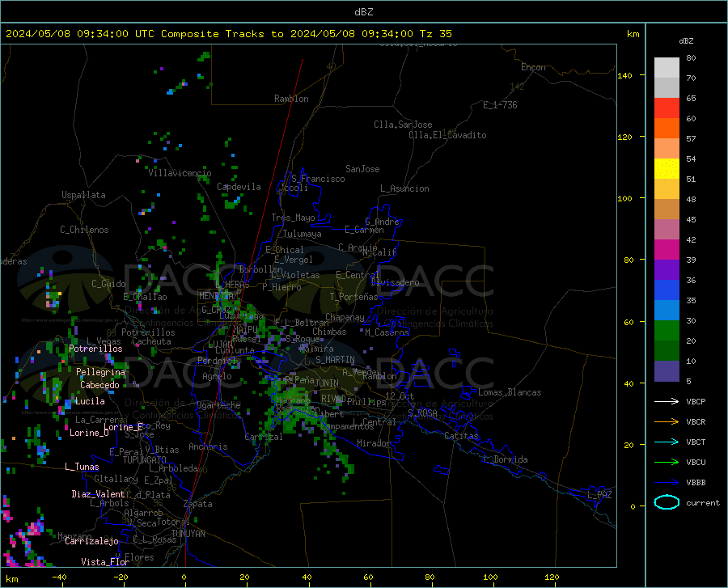
Task: Click the Villavicencio map label
Action: (180, 173)
